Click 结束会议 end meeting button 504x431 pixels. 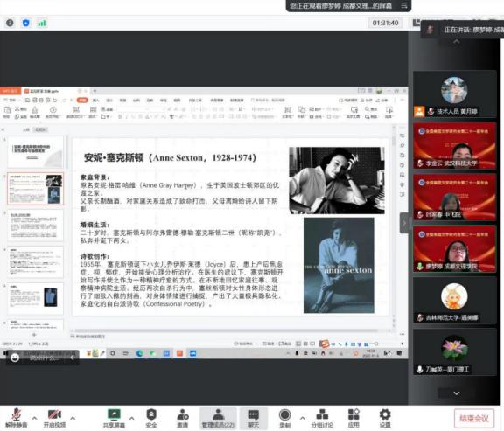[474, 418]
